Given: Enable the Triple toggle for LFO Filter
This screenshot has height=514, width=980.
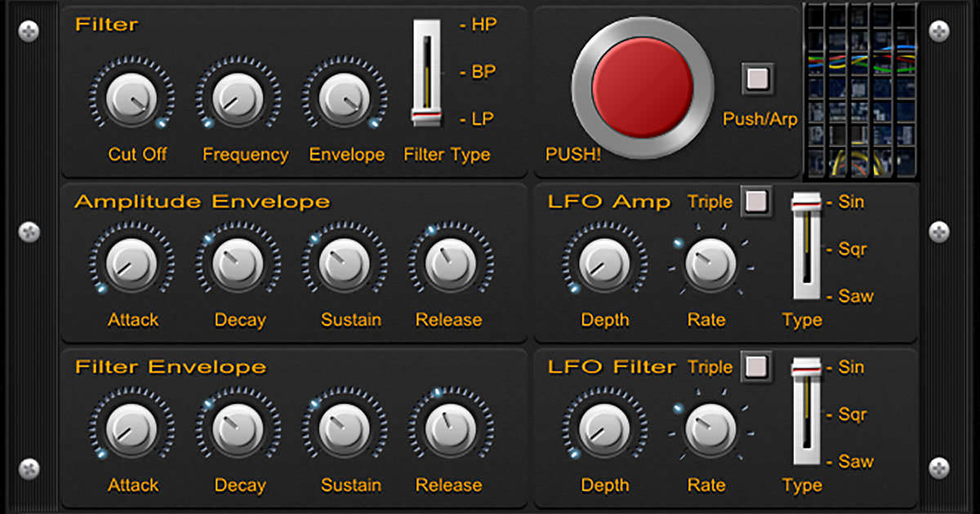Looking at the screenshot, I should [x=755, y=366].
